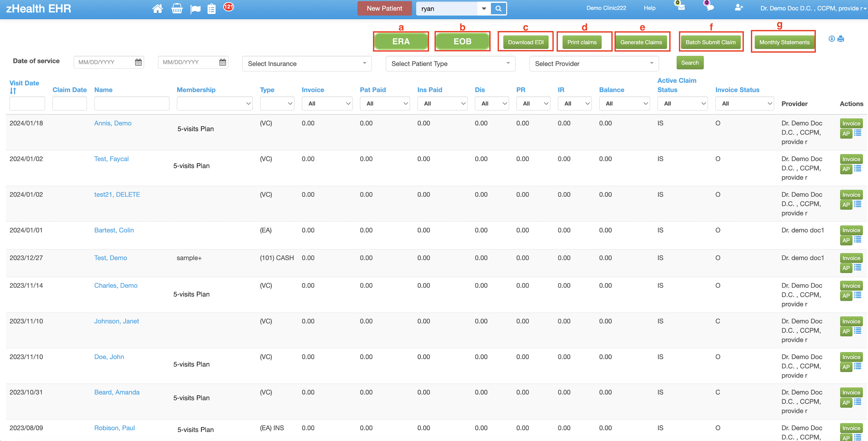Open list icon for Doe, John row
Viewport: 868px width, 441px height.
pos(858,366)
